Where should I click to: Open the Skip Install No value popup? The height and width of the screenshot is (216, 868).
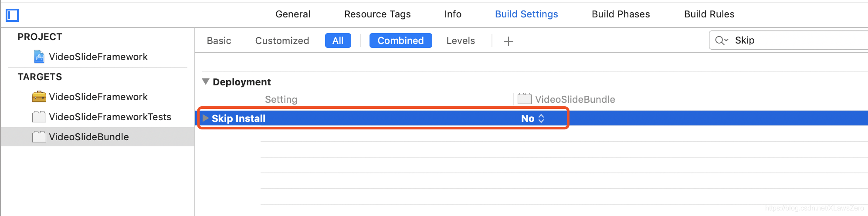point(532,118)
